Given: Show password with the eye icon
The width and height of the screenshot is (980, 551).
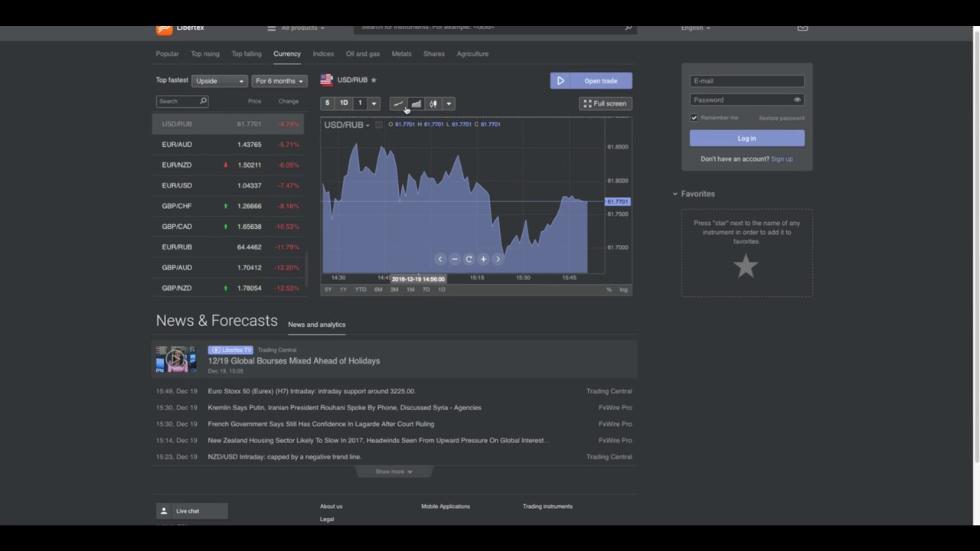Looking at the screenshot, I should (797, 99).
